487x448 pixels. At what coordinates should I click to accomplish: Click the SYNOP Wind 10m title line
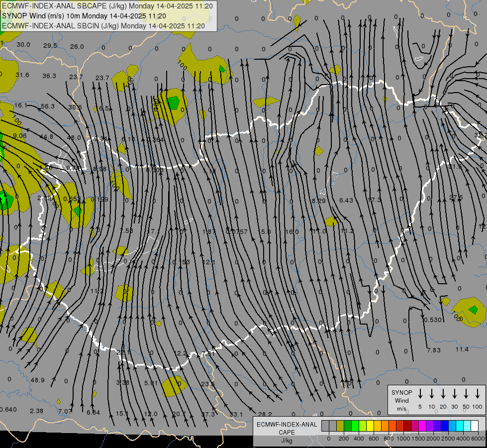(84, 16)
